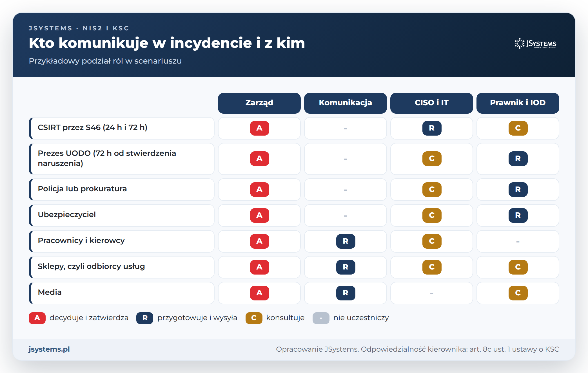
Task: Click the legend C badge for konsultuje
Action: point(254,318)
